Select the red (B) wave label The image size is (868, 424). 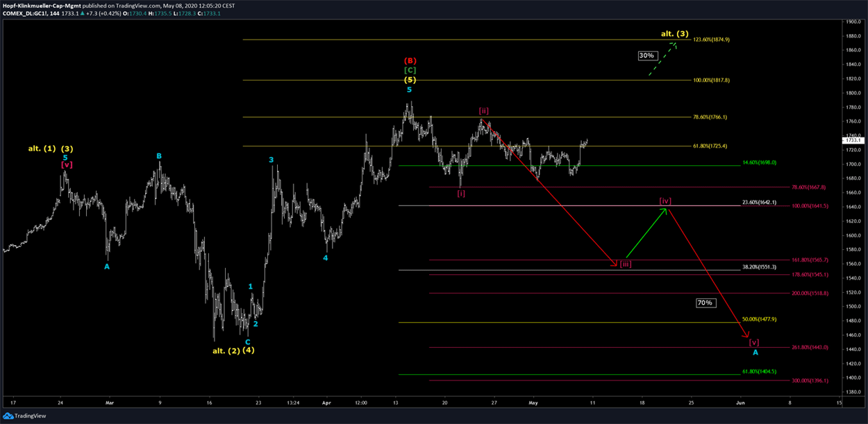pos(410,60)
